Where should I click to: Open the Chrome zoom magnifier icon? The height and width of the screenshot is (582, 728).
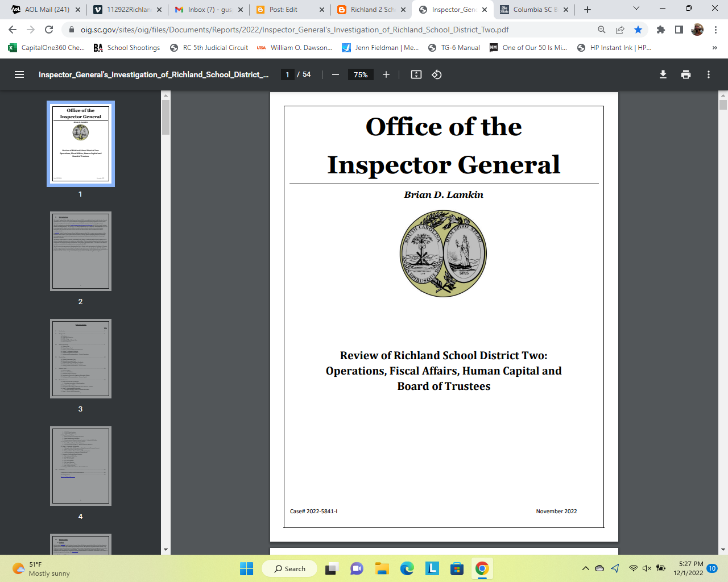[602, 30]
